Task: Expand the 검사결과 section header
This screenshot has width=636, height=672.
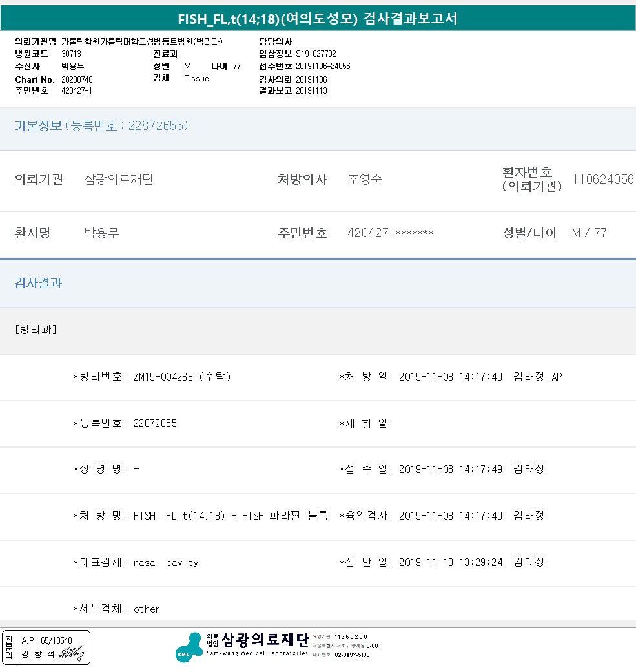Action: click(39, 283)
